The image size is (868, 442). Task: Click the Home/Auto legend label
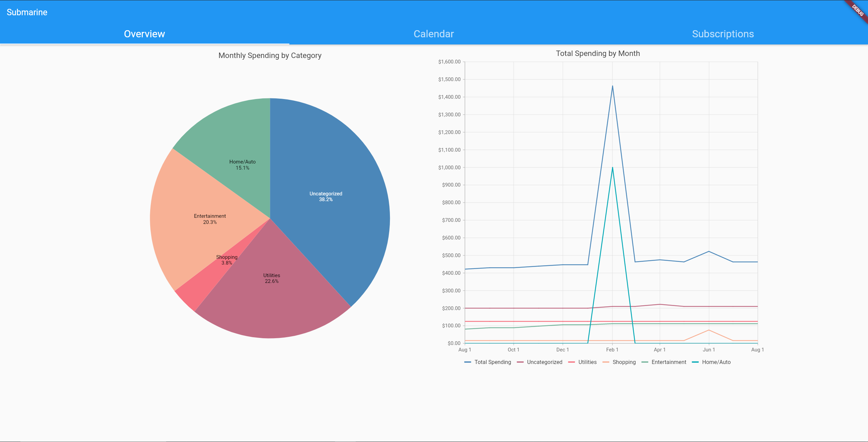pos(716,362)
